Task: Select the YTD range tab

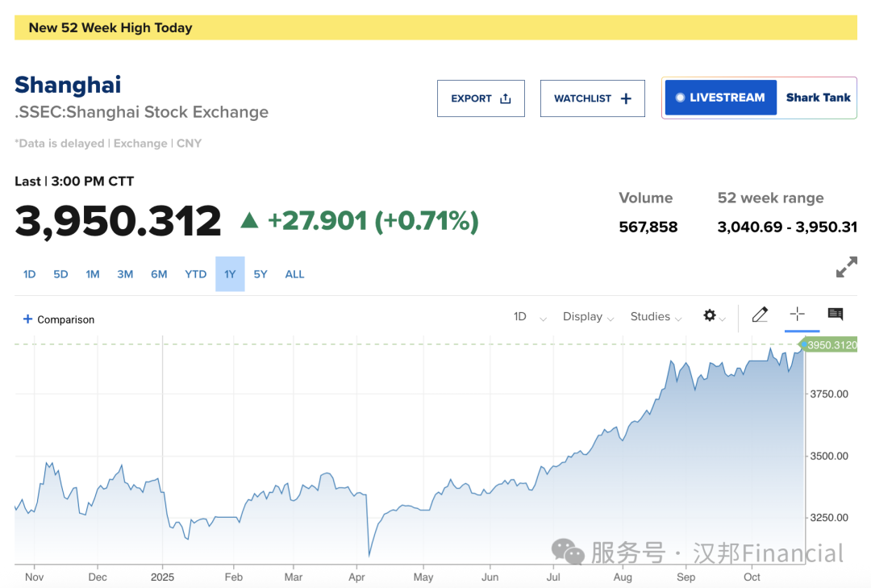Action: pos(196,274)
